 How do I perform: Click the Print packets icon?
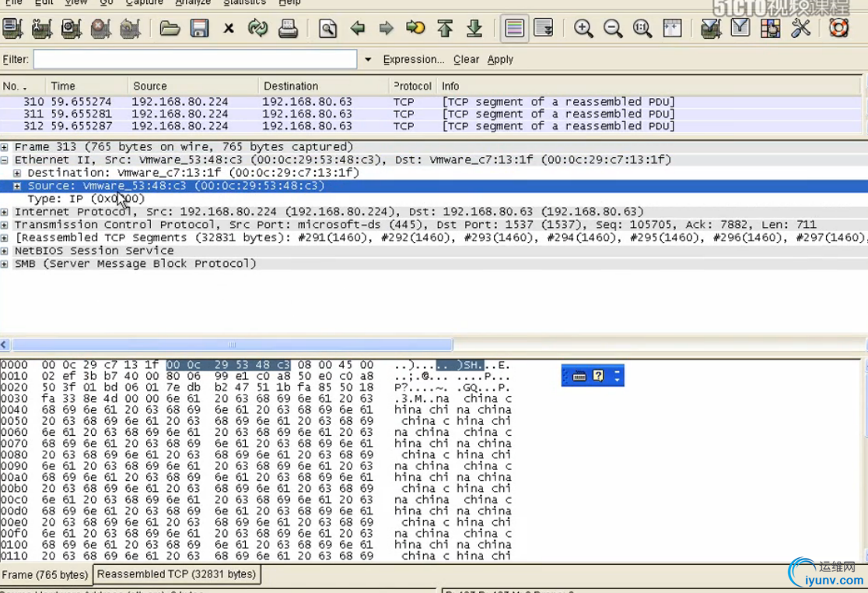pos(288,29)
